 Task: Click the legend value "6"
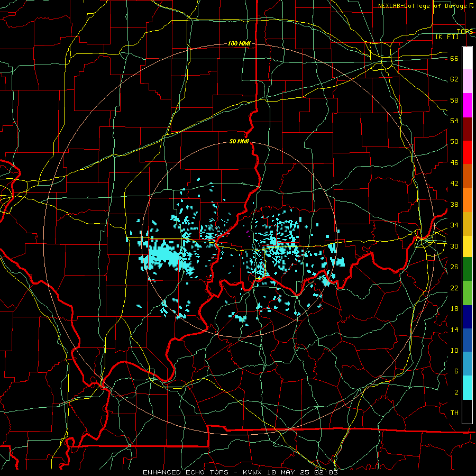tap(456, 371)
